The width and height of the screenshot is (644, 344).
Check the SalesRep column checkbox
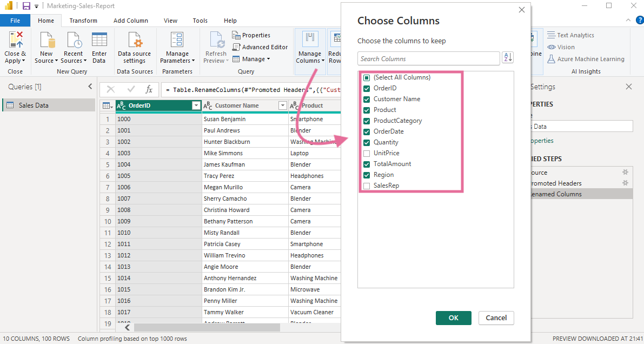click(x=367, y=186)
